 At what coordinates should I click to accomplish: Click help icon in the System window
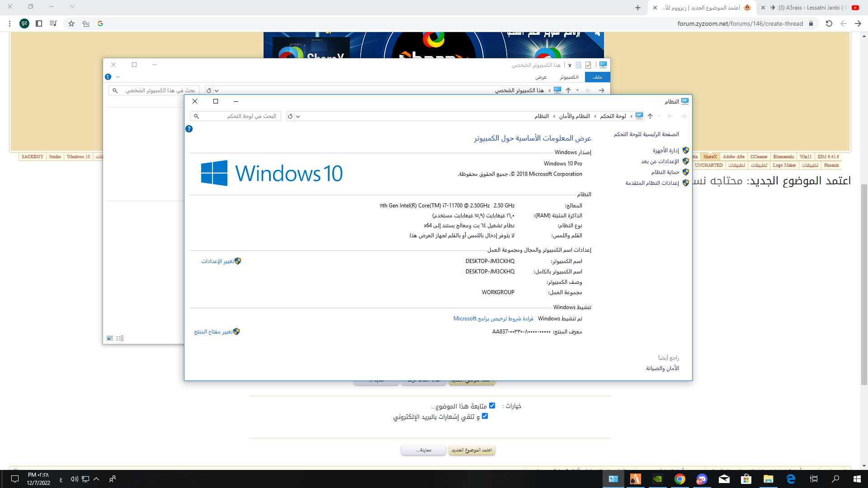189,129
